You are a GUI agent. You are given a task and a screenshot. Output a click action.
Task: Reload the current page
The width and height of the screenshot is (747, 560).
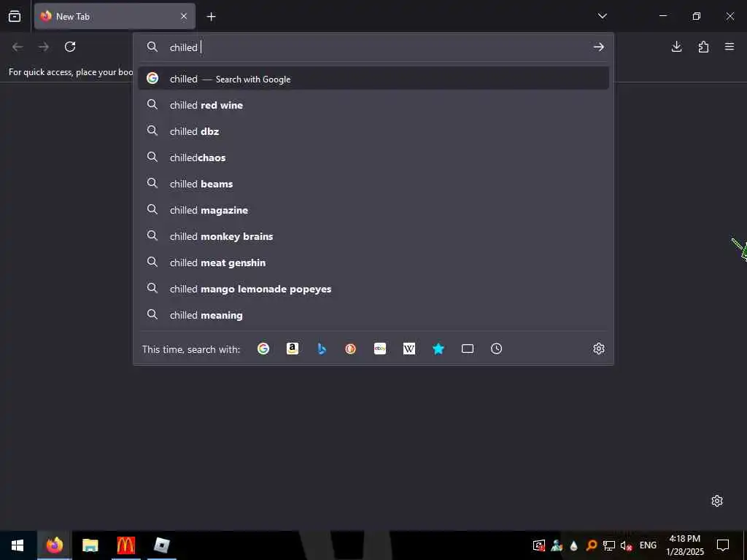70,47
